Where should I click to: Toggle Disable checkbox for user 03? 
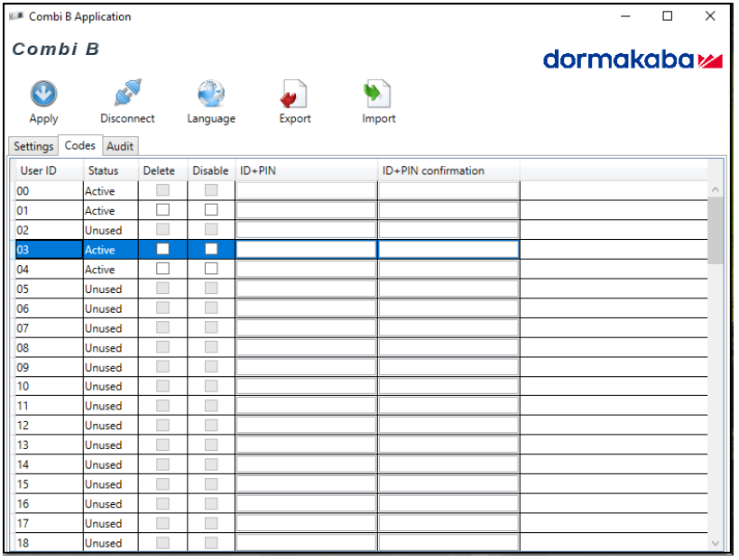pyautogui.click(x=211, y=250)
